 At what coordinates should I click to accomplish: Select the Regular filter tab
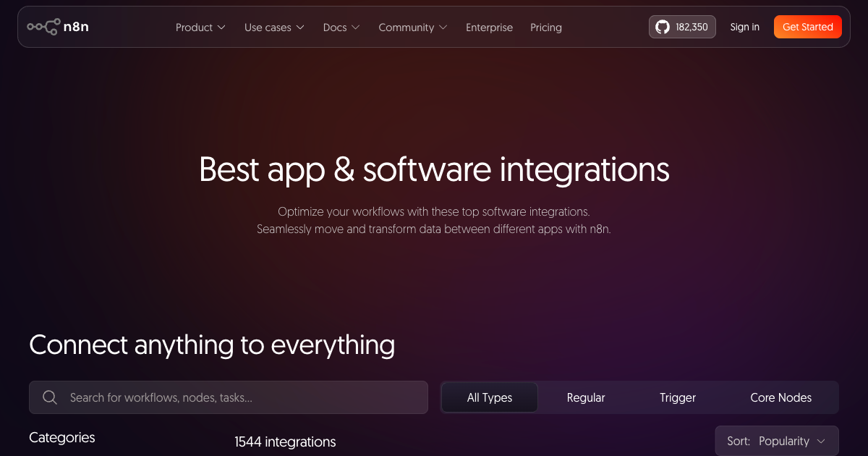coord(586,397)
